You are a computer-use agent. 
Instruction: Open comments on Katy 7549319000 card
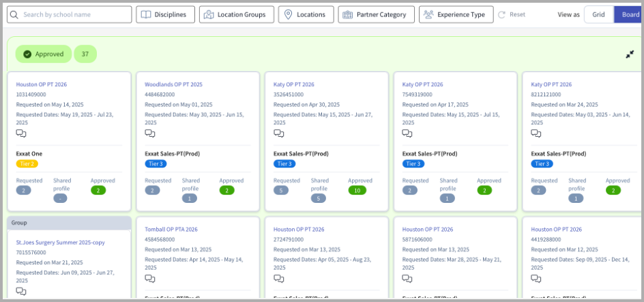[x=407, y=133]
